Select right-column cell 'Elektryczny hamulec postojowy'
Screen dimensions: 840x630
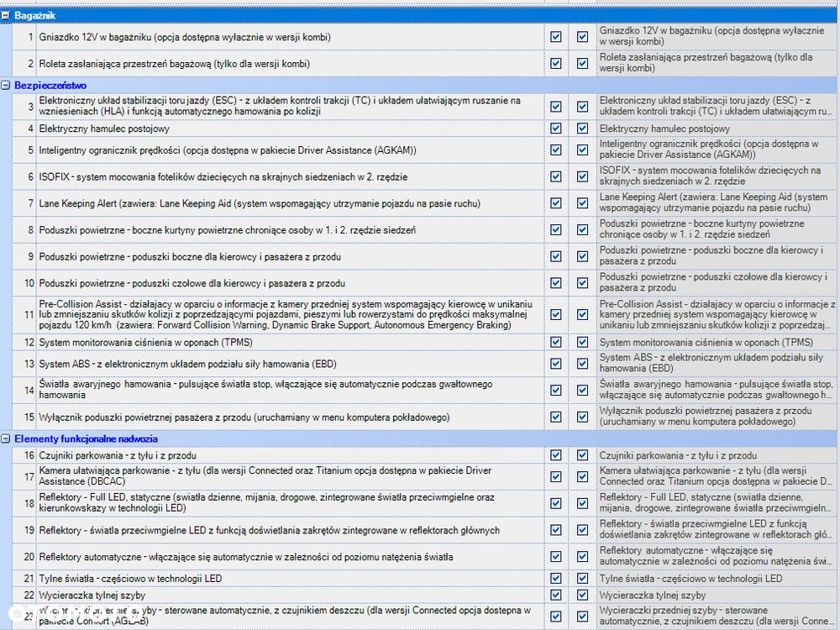coord(717,129)
